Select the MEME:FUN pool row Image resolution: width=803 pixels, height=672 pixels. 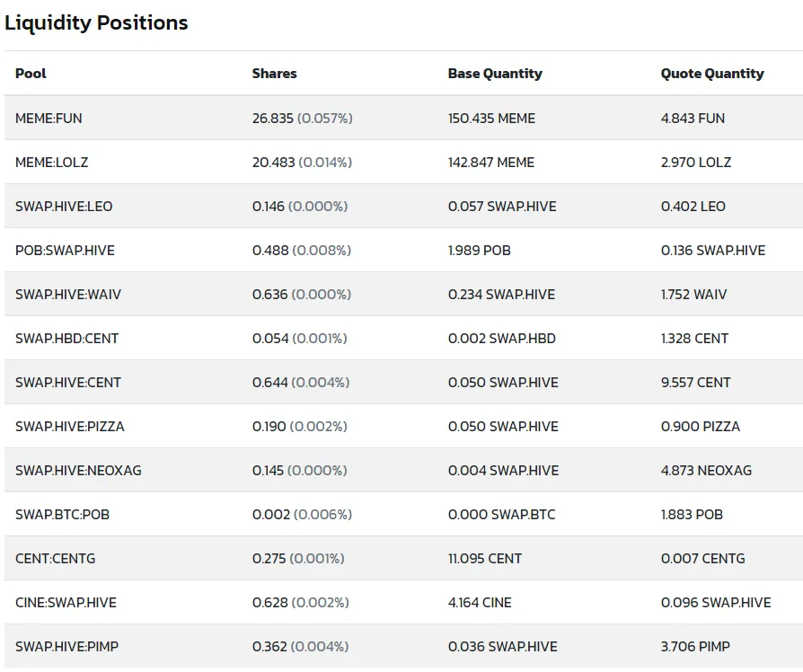point(403,118)
